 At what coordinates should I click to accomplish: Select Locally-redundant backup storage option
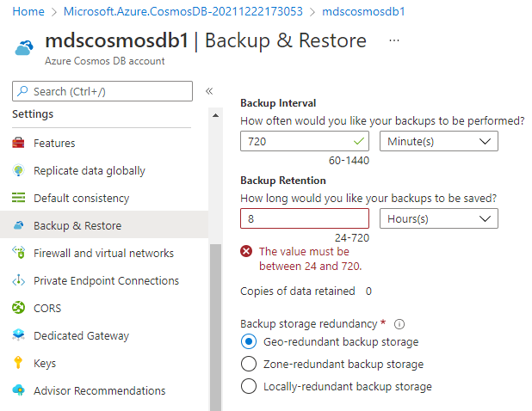pos(249,386)
